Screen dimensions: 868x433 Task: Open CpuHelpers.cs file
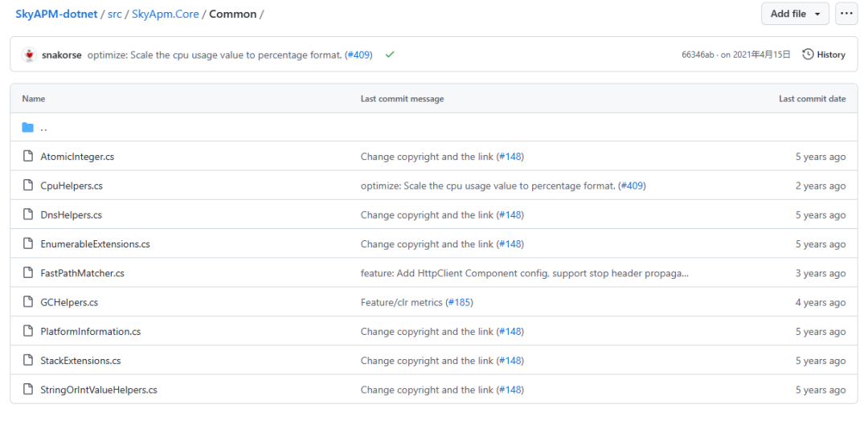[72, 186]
